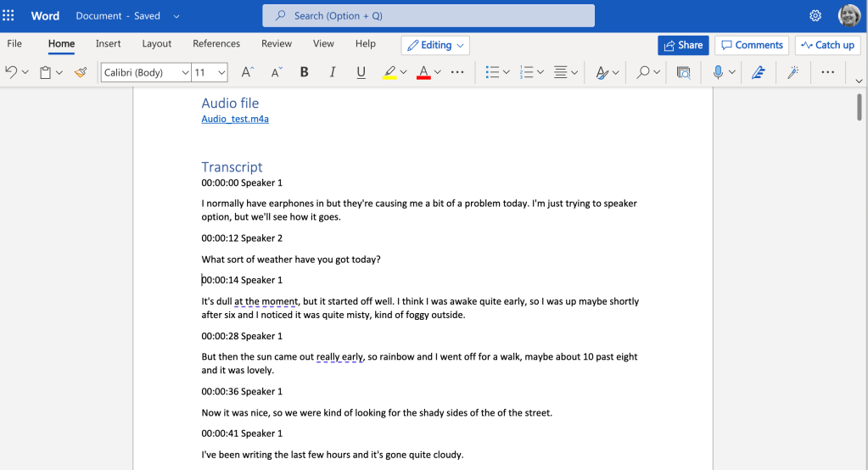This screenshot has height=470, width=868.
Task: Open the References tab
Action: tap(216, 44)
